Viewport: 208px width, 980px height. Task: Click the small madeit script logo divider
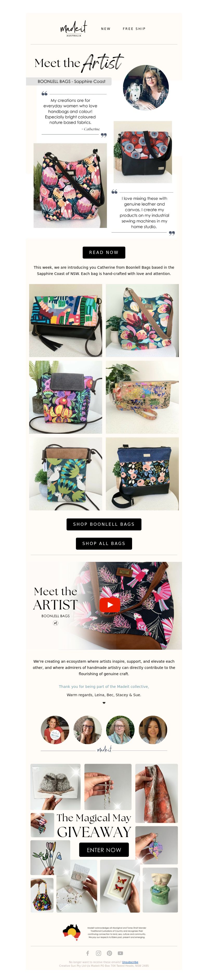104,749
